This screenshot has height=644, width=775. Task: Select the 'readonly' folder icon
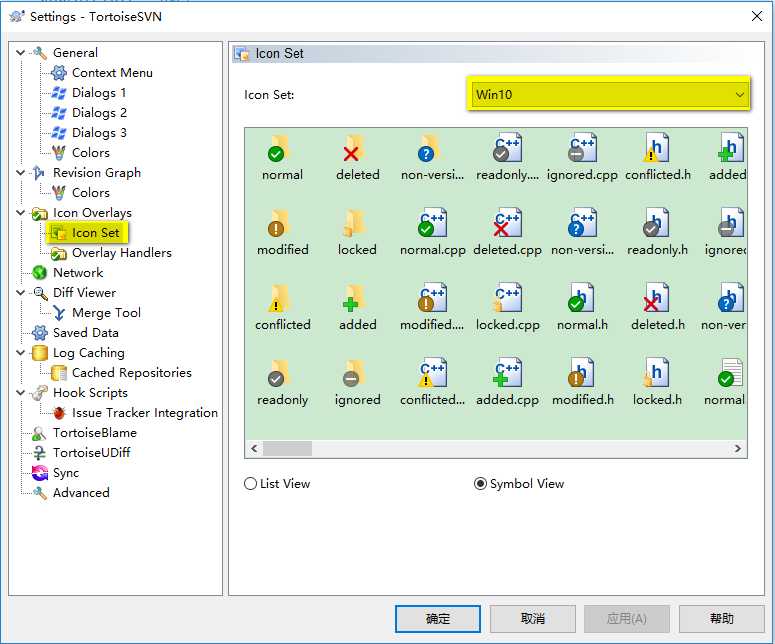pos(279,374)
